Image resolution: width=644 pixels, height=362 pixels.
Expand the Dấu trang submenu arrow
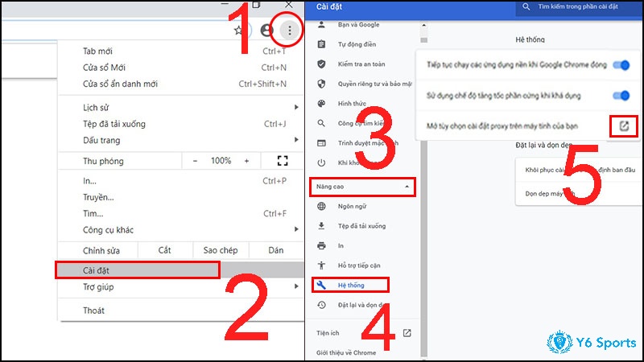coord(296,140)
